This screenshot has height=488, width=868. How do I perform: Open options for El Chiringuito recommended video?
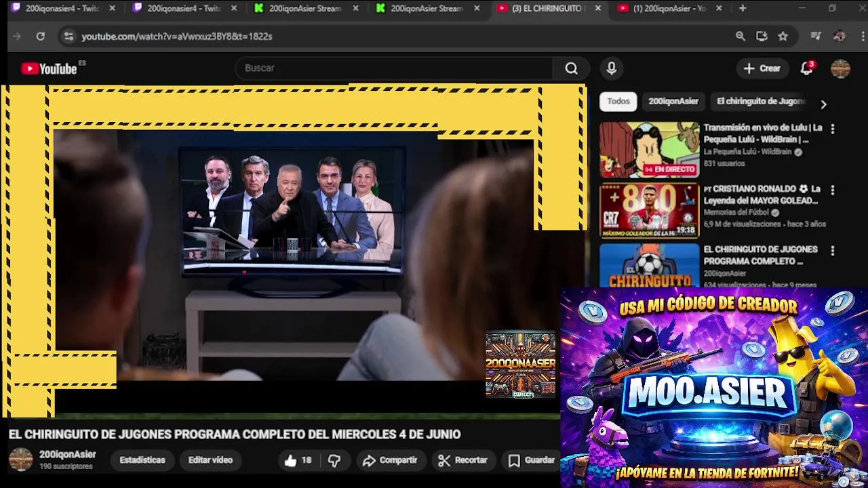click(833, 251)
